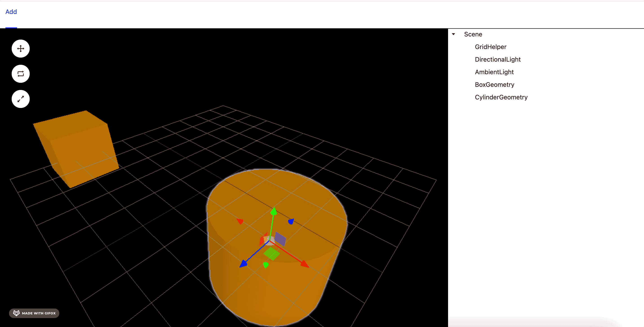644x327 pixels.
Task: Open the Add tab
Action: [x=11, y=12]
